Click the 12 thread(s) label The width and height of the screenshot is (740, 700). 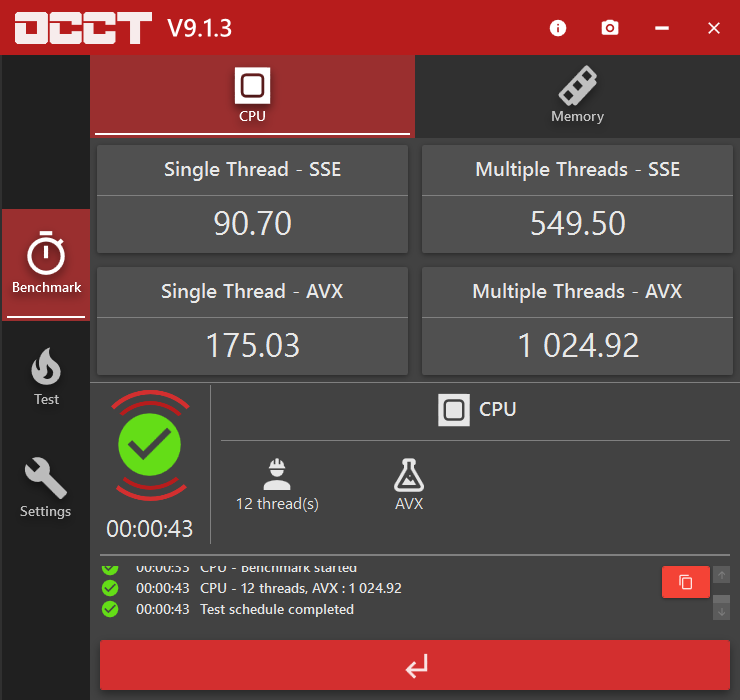click(277, 504)
